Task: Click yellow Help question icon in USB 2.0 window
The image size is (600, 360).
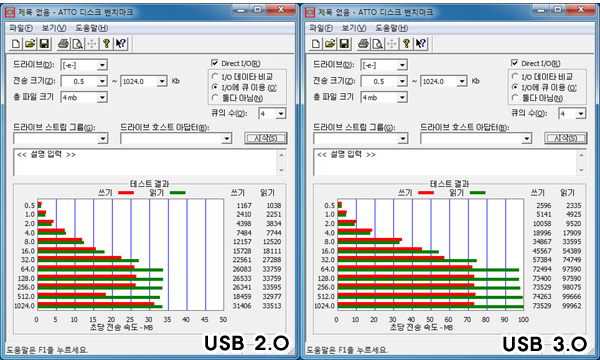Action: pos(106,44)
